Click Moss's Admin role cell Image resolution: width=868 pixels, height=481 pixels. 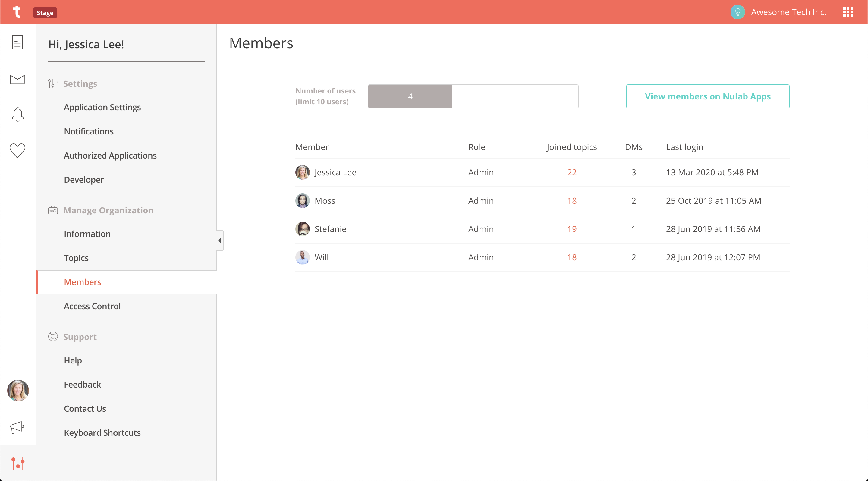coord(481,201)
